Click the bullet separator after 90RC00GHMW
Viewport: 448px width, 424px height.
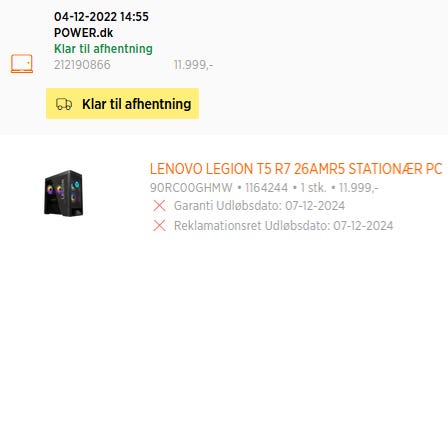click(x=239, y=188)
